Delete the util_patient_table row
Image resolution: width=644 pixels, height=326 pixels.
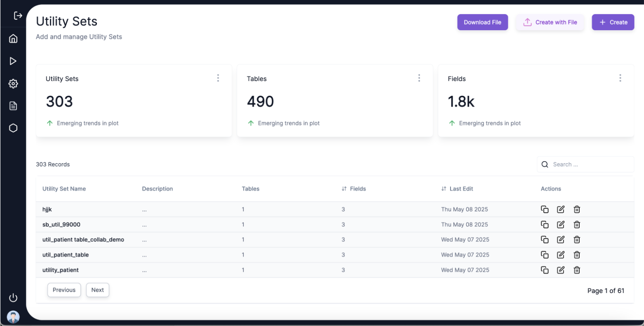click(577, 255)
